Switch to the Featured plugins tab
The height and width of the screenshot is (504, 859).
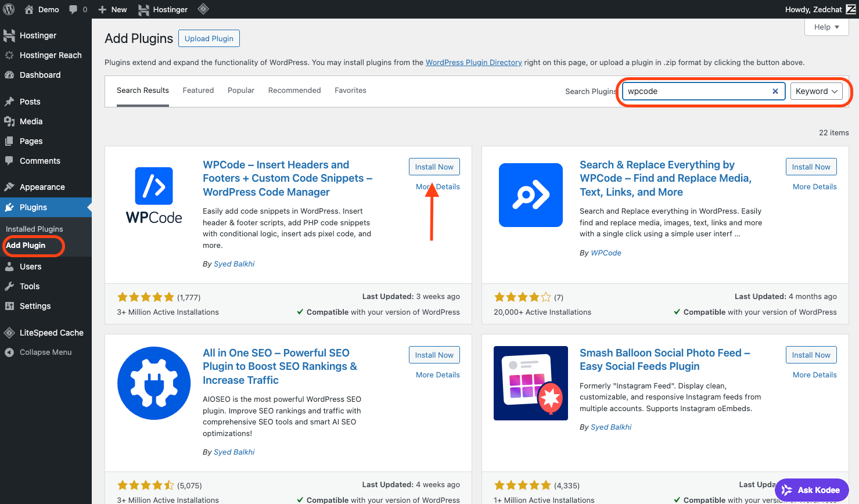tap(198, 91)
